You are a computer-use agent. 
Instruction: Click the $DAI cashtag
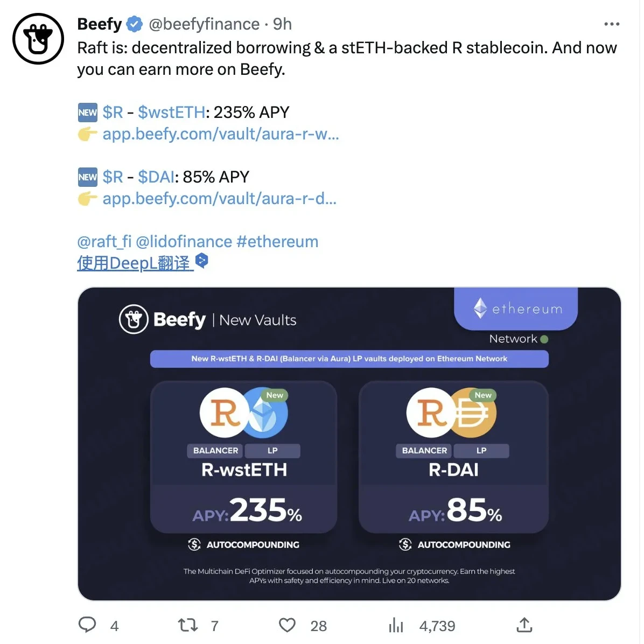tap(156, 177)
